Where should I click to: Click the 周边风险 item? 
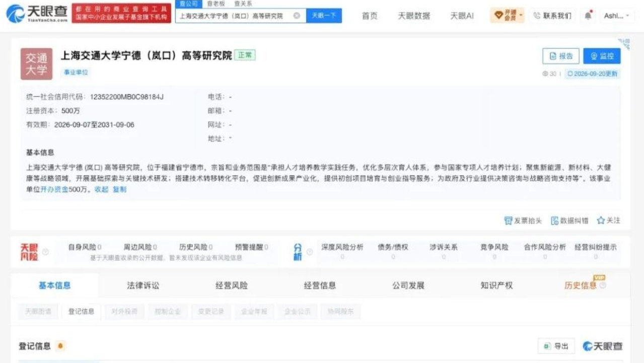click(140, 247)
